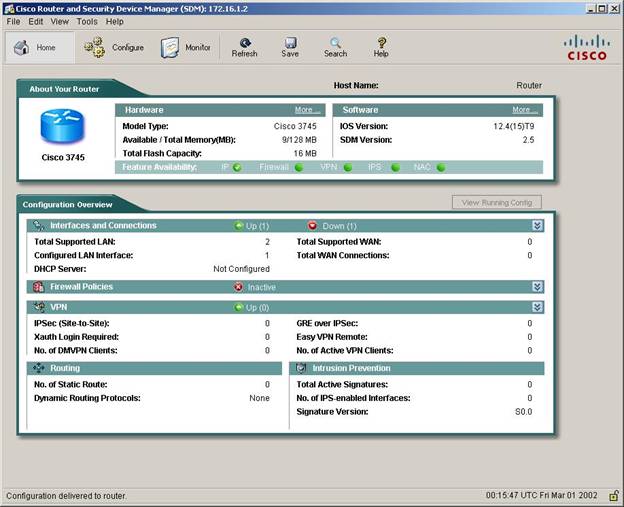The width and height of the screenshot is (624, 507).
Task: Click the IP feature availability indicator
Action: 237,168
